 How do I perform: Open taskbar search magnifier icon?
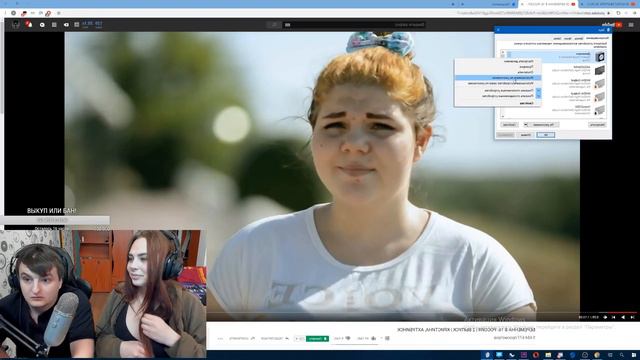pyautogui.click(x=622, y=354)
